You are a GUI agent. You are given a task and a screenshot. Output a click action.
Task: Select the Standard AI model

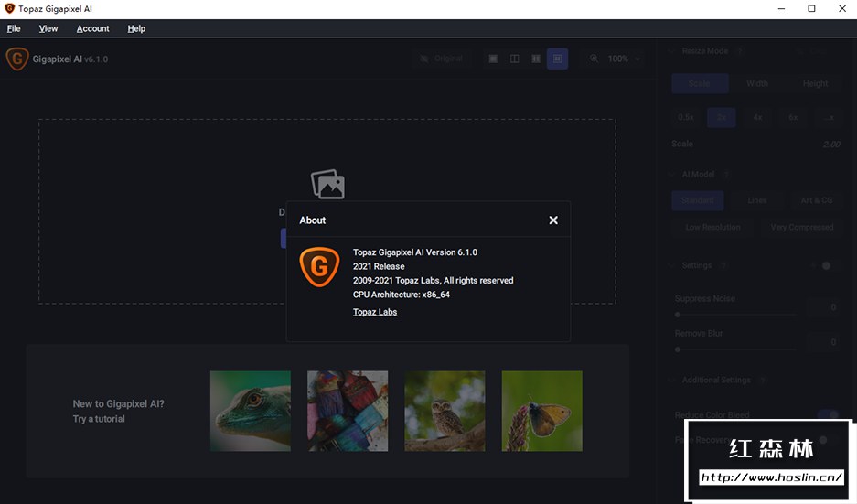pyautogui.click(x=698, y=200)
